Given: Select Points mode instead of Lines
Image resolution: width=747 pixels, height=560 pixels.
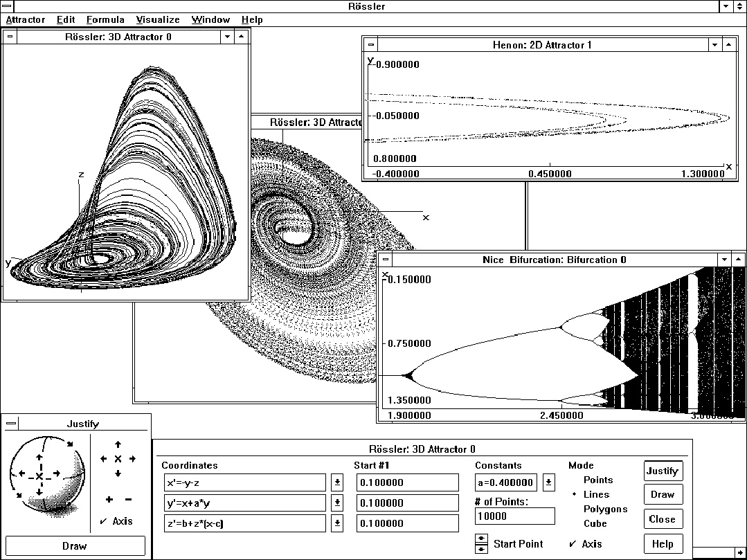Looking at the screenshot, I should tap(598, 480).
